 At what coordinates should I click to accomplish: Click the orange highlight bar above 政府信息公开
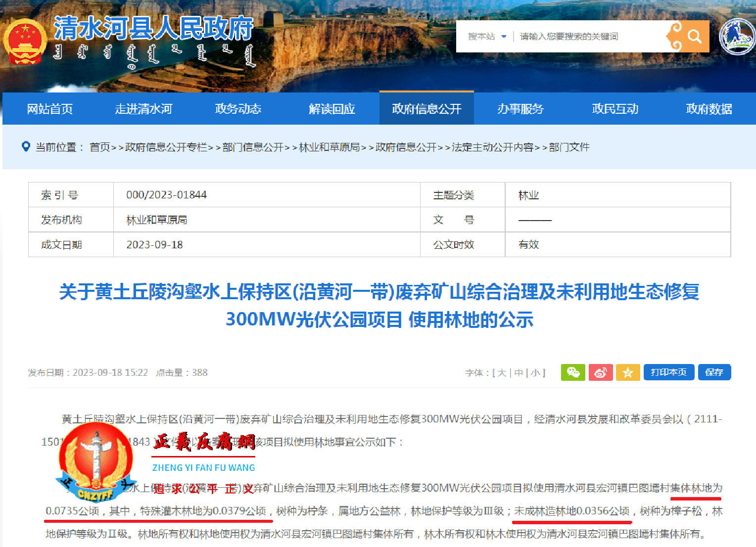[426, 92]
